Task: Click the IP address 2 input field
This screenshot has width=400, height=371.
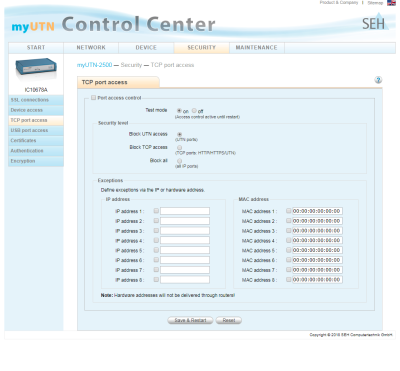Action: (x=185, y=221)
